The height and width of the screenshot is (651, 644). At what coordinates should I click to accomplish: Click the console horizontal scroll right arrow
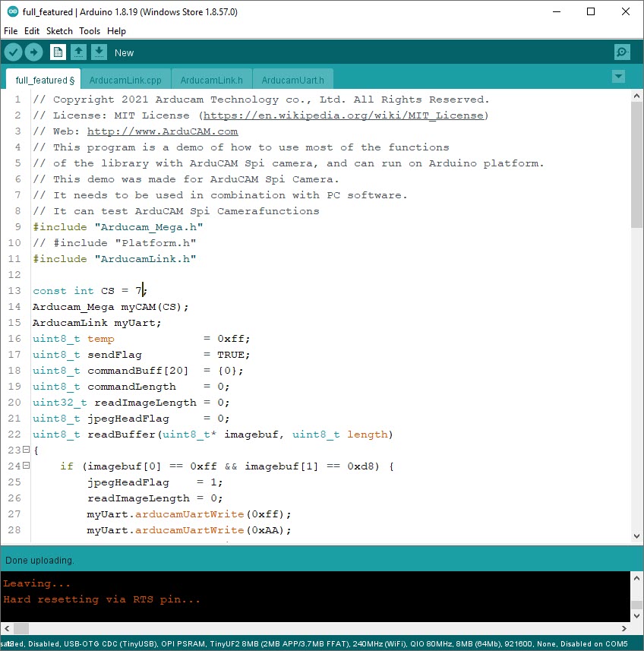(623, 628)
